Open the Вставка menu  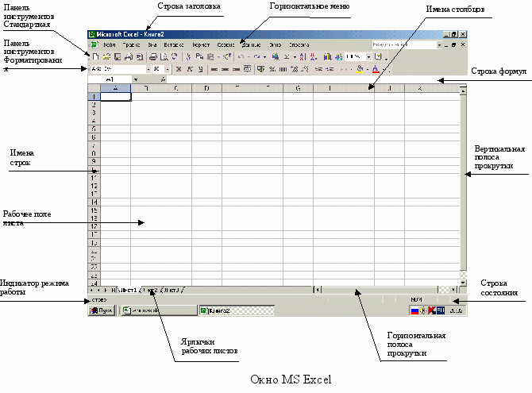[174, 44]
